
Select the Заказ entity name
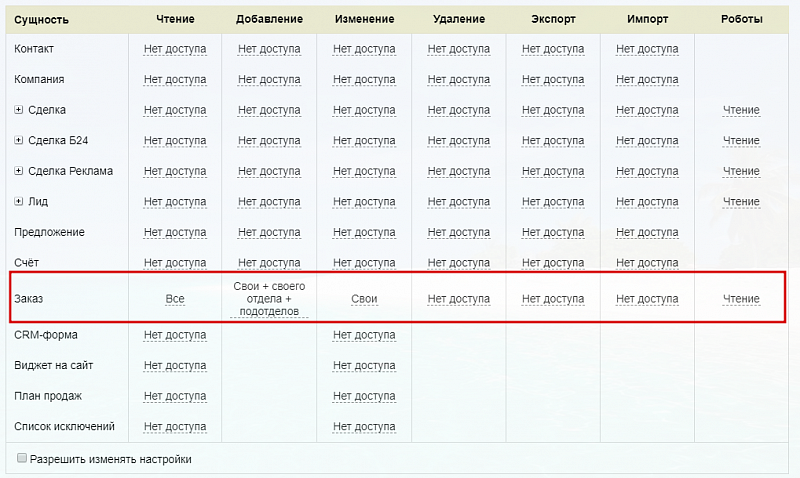click(x=29, y=299)
